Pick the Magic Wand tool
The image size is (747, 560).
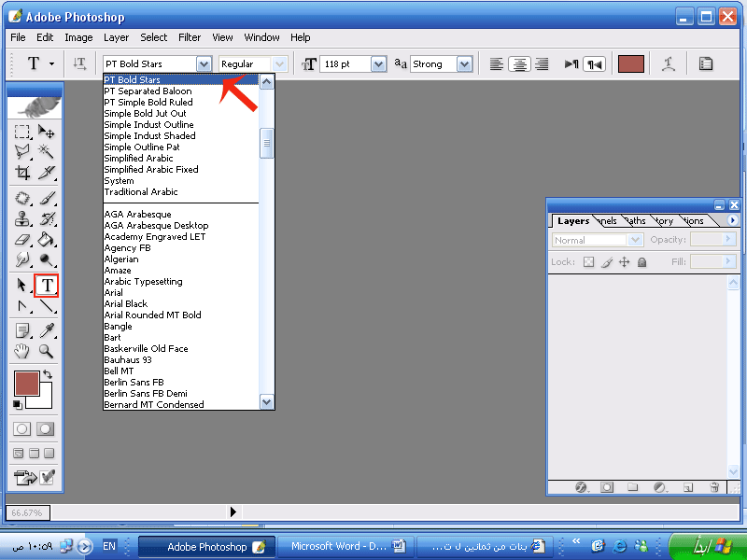(47, 151)
